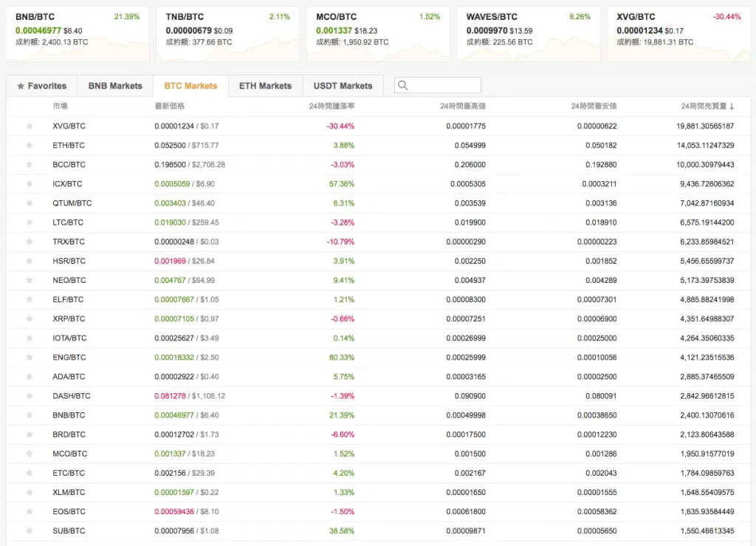Switch to the ETH Markets tab
This screenshot has height=546, width=756.
click(265, 85)
